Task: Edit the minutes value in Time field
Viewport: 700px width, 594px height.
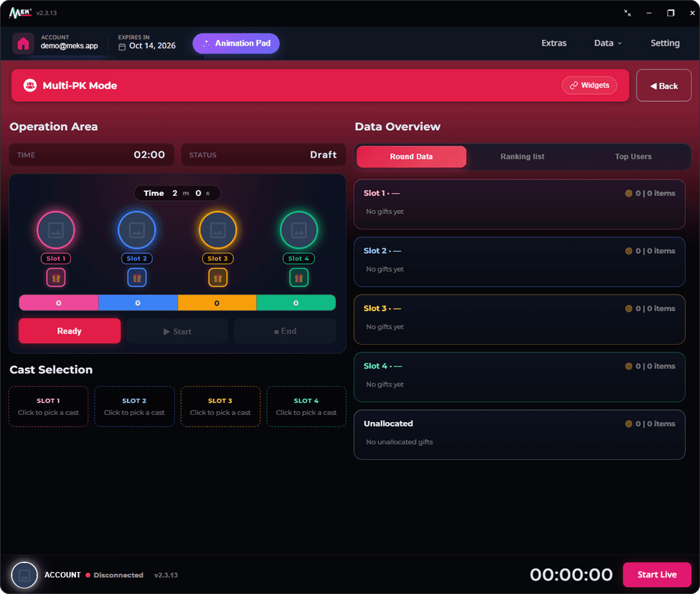Action: point(175,193)
